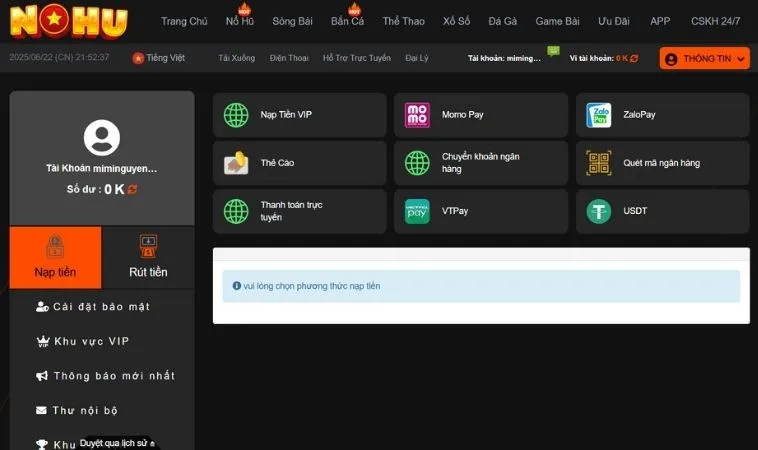Click the user profile avatar
The image size is (758, 450).
pos(102,137)
